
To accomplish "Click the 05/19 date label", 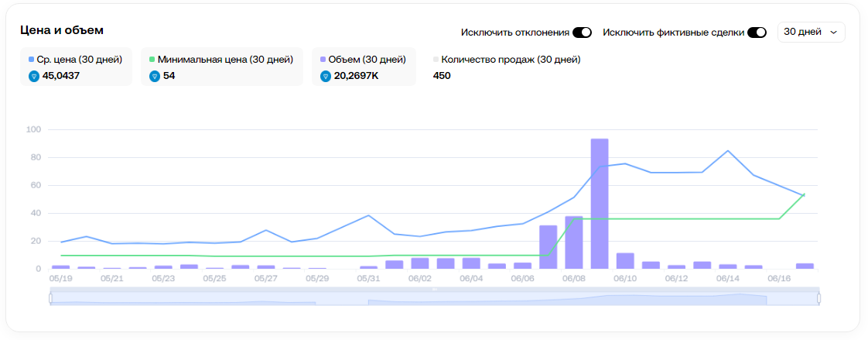I will click(x=60, y=278).
